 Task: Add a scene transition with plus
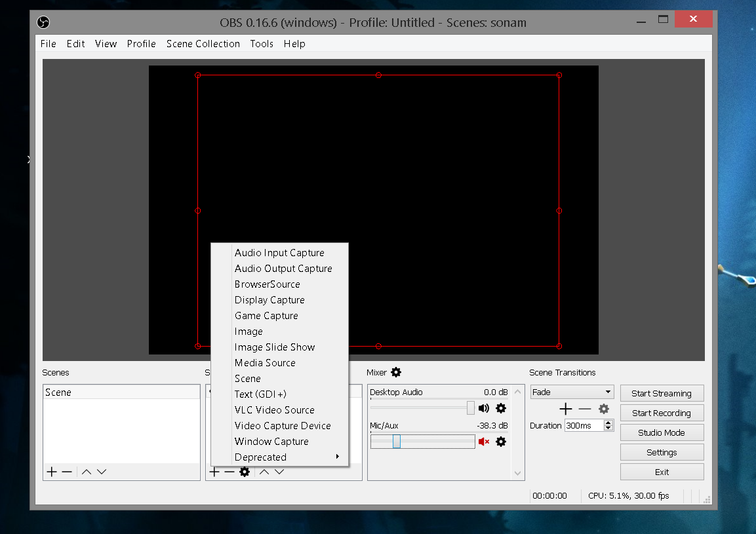tap(566, 409)
